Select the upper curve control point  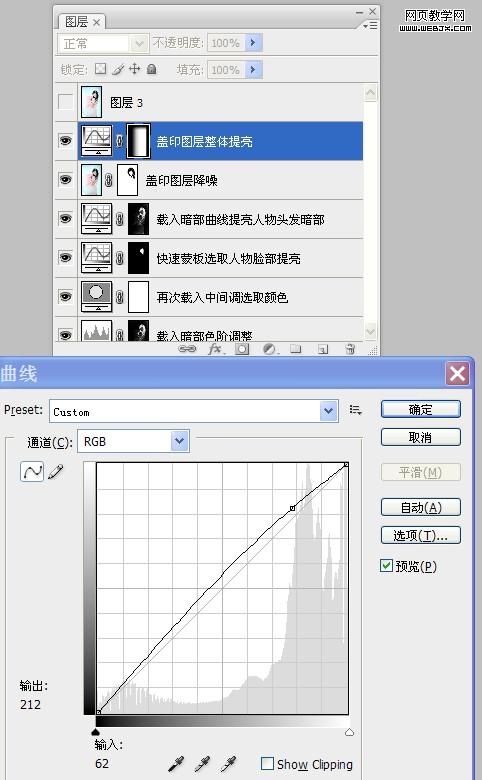pyautogui.click(x=292, y=508)
